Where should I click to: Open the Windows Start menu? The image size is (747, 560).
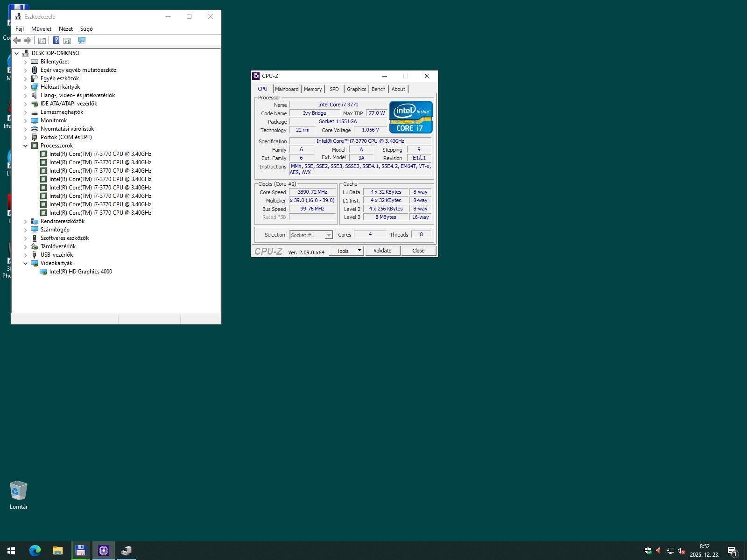pyautogui.click(x=11, y=551)
